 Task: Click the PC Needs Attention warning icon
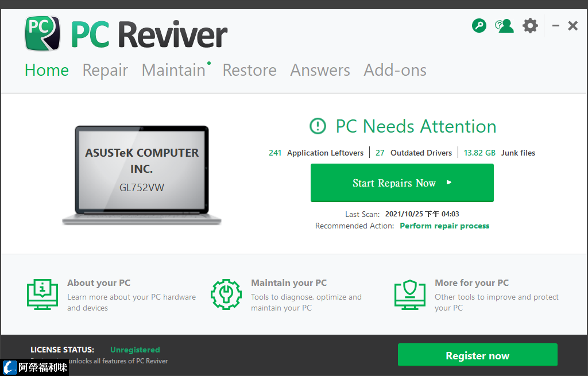(x=318, y=126)
